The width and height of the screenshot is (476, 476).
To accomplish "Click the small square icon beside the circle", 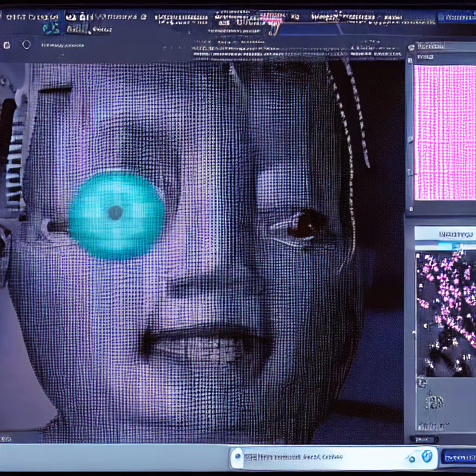I will coord(7,45).
